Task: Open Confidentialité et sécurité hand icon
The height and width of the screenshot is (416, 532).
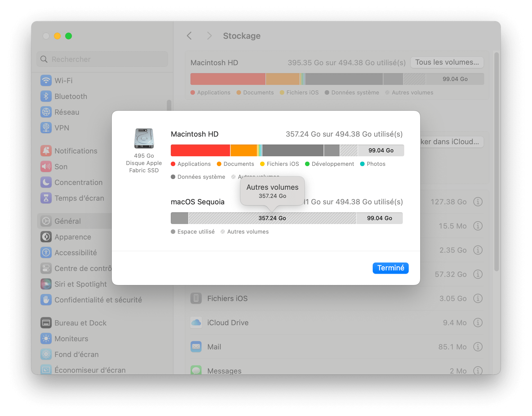Action: click(x=46, y=300)
